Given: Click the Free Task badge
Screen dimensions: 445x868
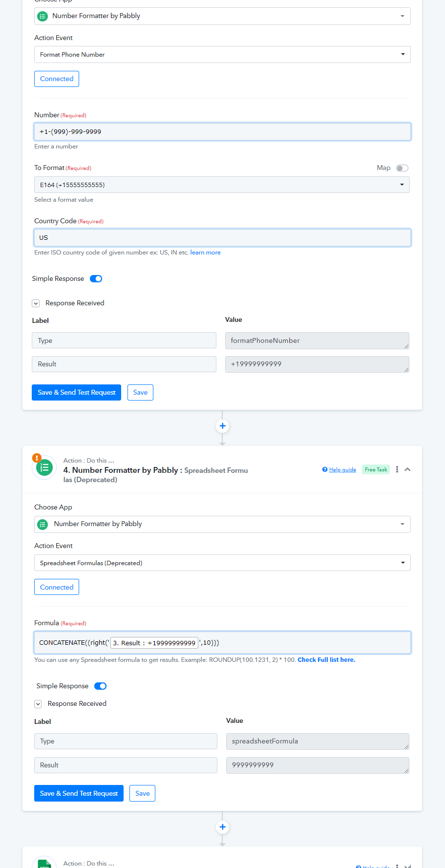Looking at the screenshot, I should coord(376,469).
